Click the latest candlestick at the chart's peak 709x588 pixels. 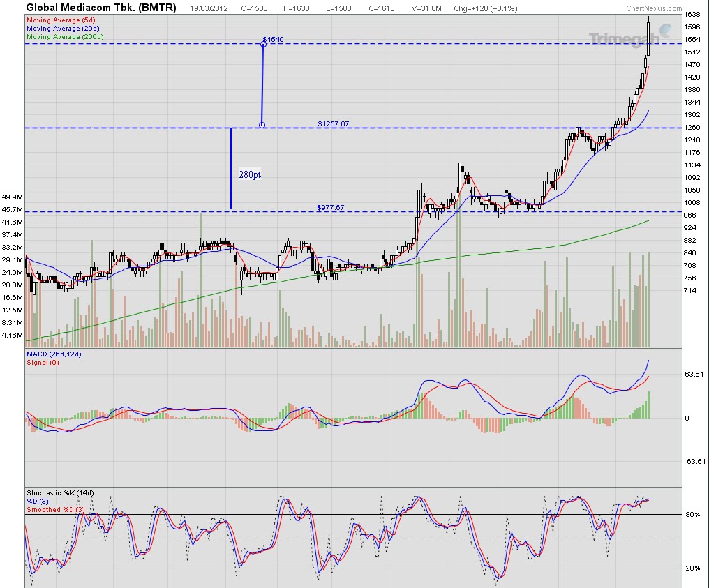click(x=648, y=38)
